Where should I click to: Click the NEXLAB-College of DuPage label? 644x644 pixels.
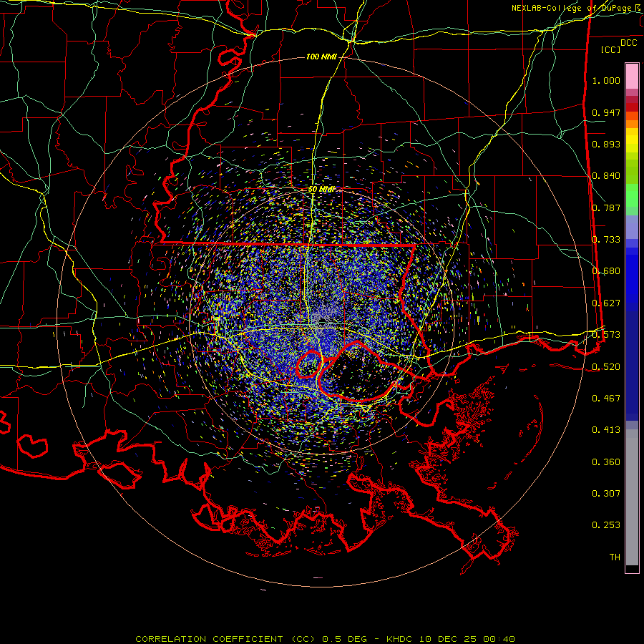pos(577,8)
